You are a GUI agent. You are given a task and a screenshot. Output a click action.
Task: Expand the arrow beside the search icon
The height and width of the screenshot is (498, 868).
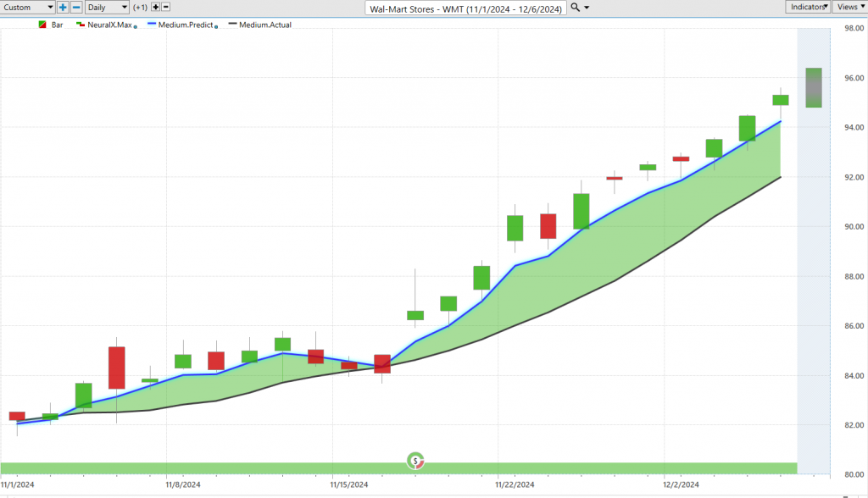click(587, 8)
